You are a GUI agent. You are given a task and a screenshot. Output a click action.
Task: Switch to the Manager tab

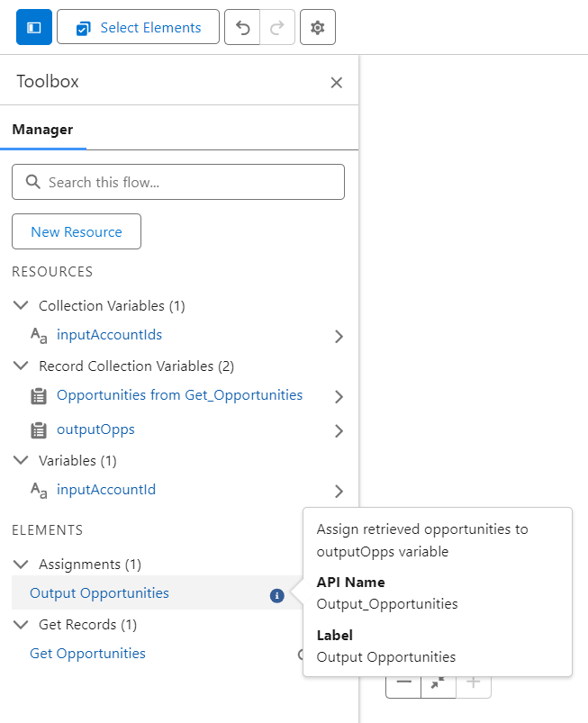coord(43,130)
